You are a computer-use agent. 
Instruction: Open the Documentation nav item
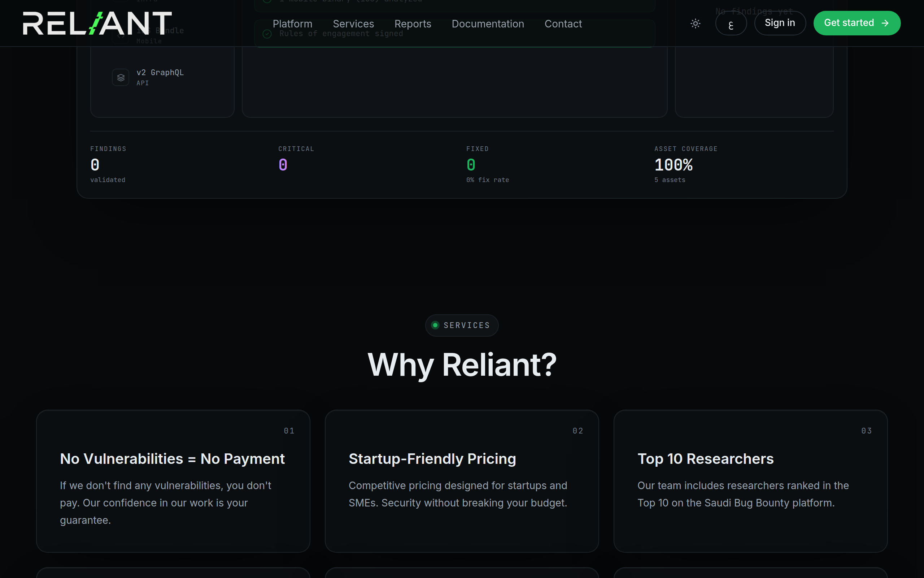click(488, 24)
